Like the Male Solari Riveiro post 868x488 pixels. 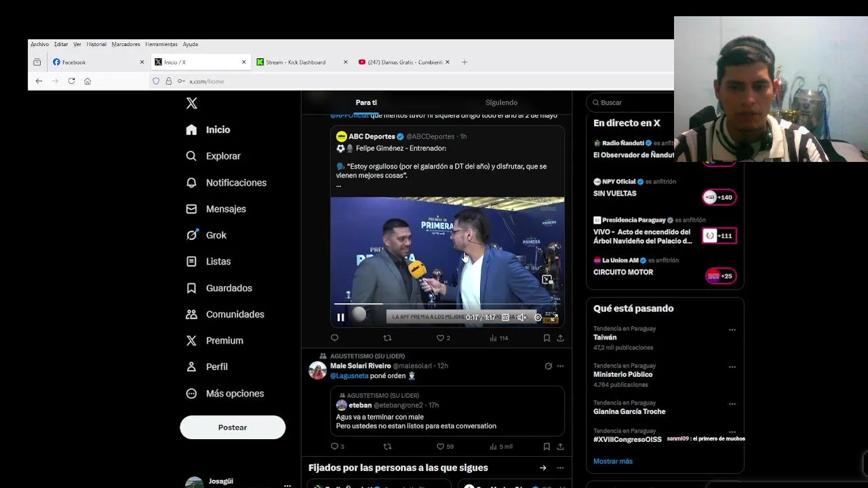[x=440, y=447]
